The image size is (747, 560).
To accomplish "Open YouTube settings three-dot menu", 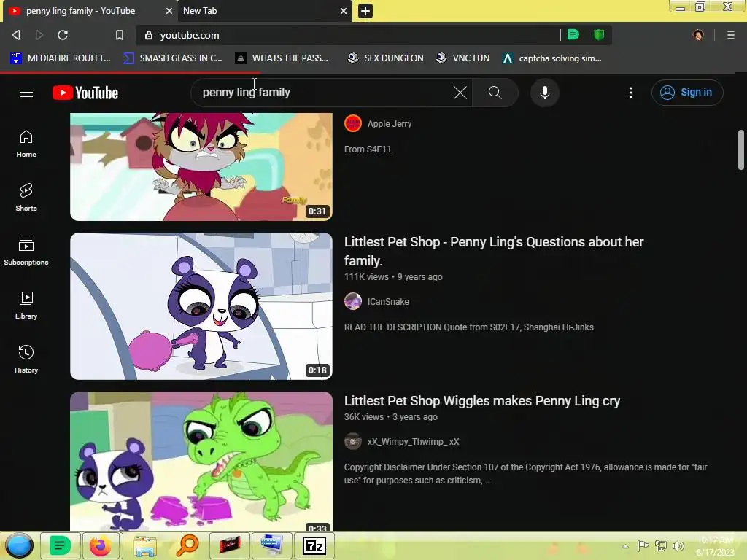I will (631, 93).
